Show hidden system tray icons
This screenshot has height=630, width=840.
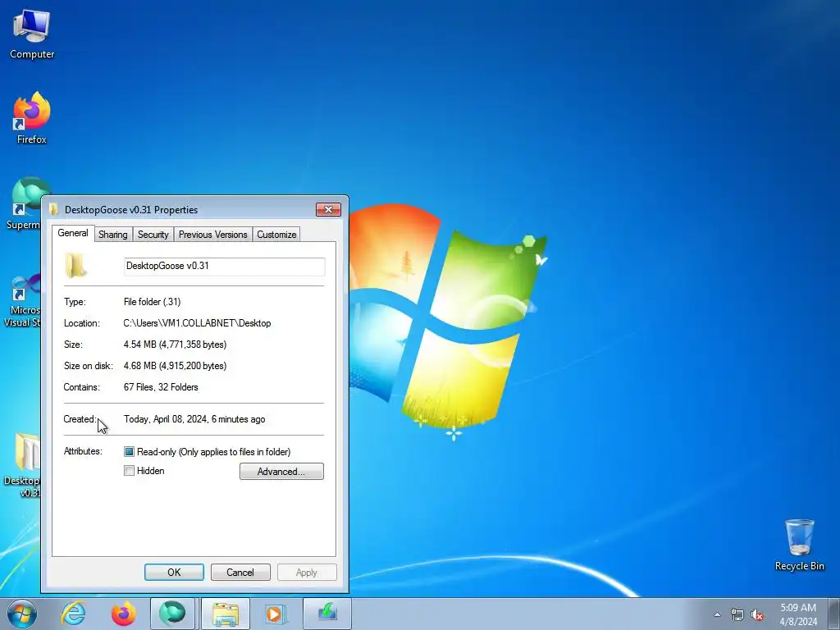717,614
